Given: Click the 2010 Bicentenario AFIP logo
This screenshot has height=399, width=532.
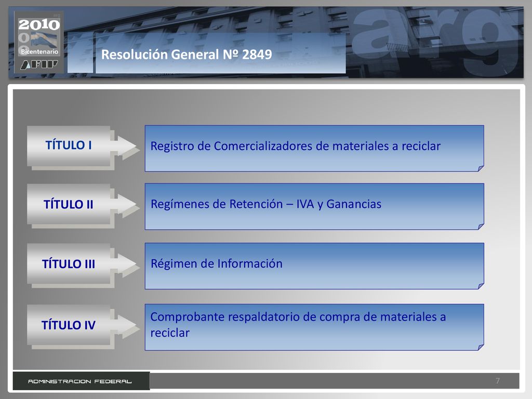Looking at the screenshot, I should point(38,42).
